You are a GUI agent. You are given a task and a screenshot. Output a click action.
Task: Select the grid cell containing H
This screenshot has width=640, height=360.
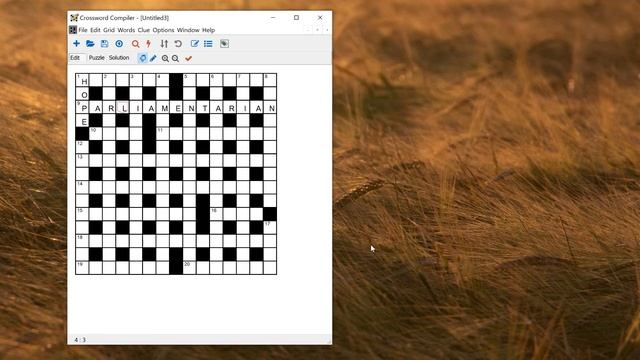coord(82,80)
